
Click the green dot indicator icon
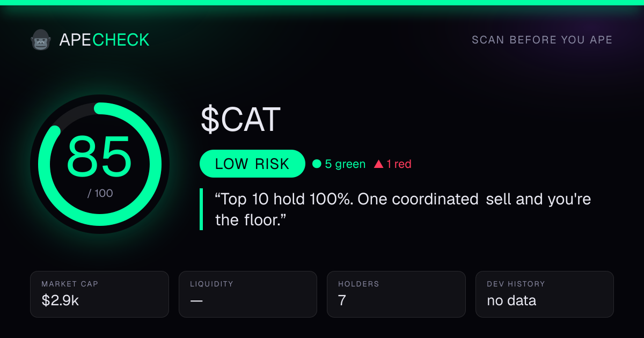317,164
